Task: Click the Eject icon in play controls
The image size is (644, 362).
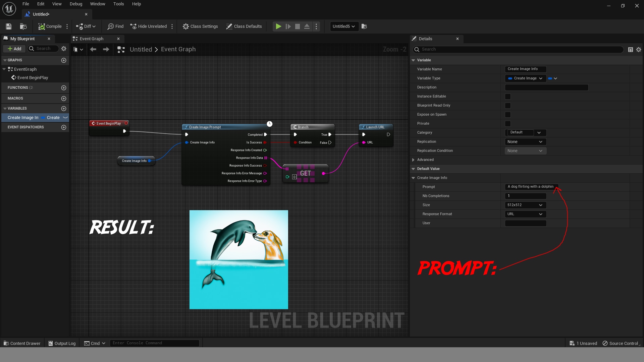Action: tap(307, 26)
